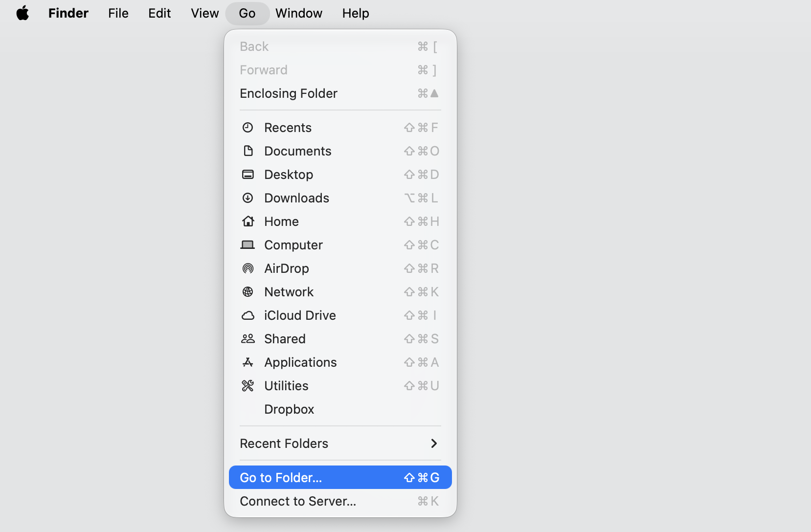
Task: Click the Computer laptop icon
Action: pos(248,245)
